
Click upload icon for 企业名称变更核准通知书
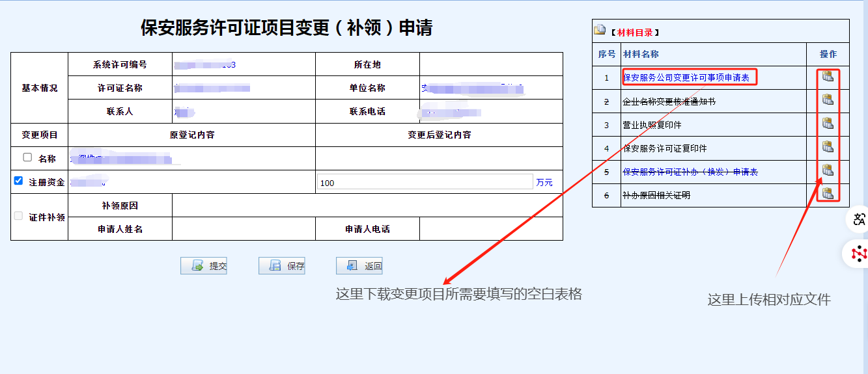[828, 100]
